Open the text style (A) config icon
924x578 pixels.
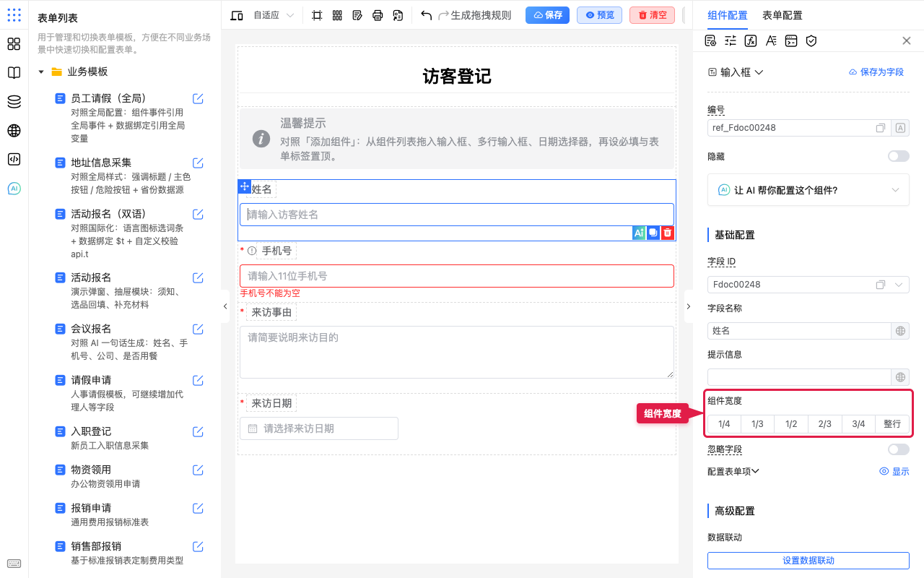(771, 40)
